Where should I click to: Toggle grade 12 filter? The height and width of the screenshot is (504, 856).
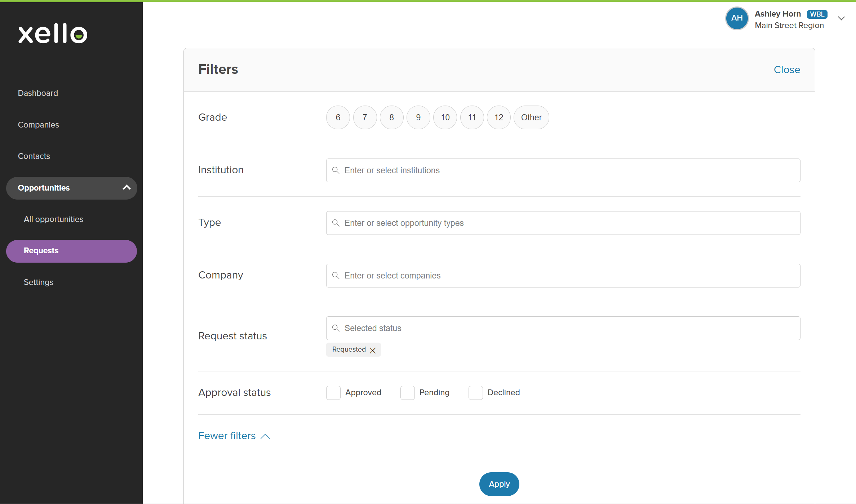click(x=499, y=117)
